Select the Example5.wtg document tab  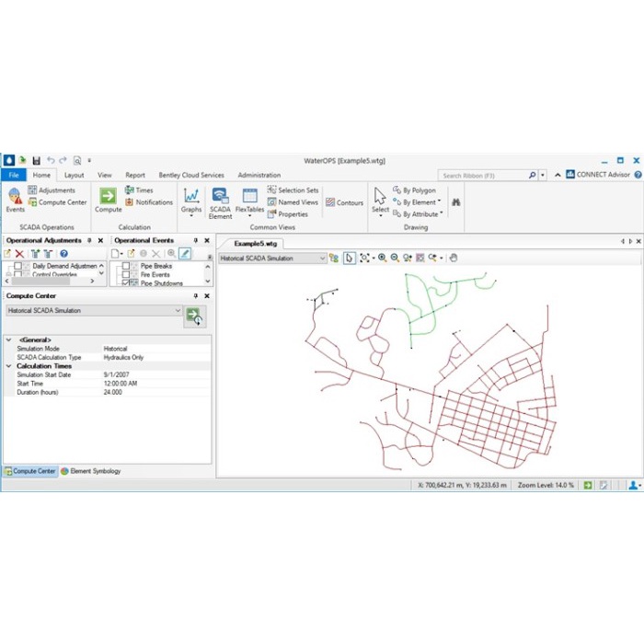point(256,244)
